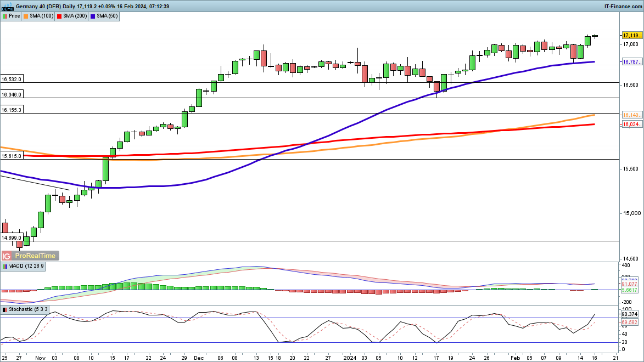The height and width of the screenshot is (362, 644).
Task: Click the Feb label on date axis
Action: click(515, 358)
